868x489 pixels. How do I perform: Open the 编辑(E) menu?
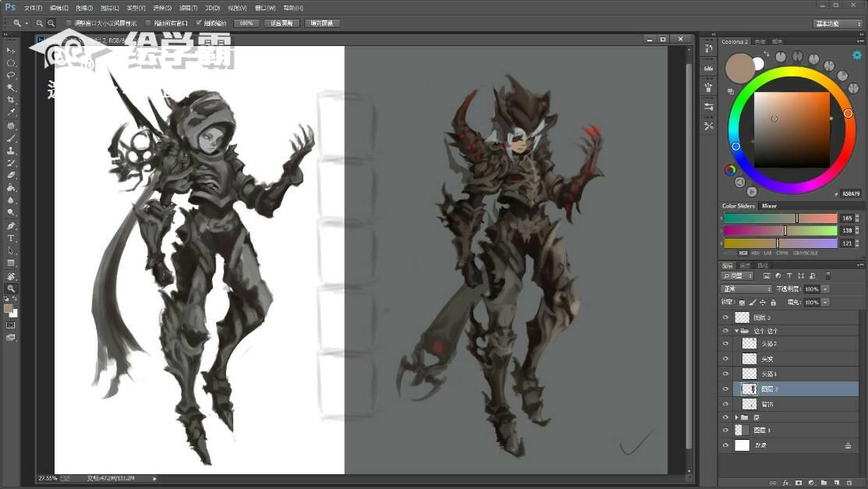pos(58,8)
